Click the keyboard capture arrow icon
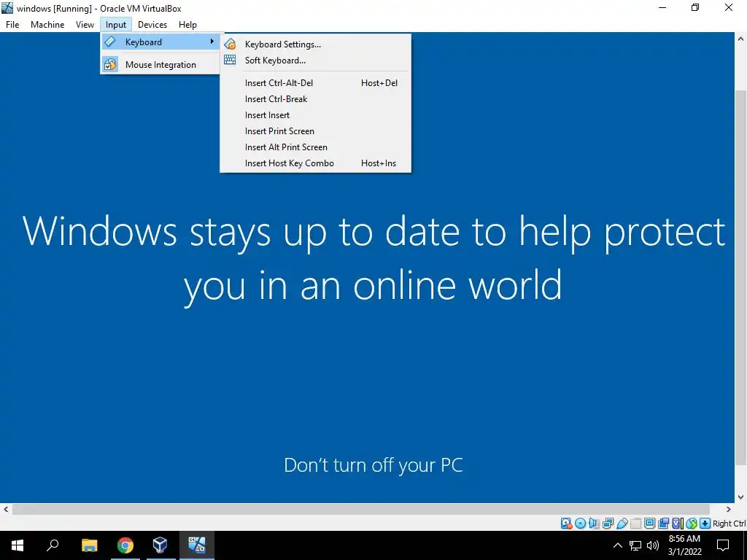 pyautogui.click(x=705, y=524)
